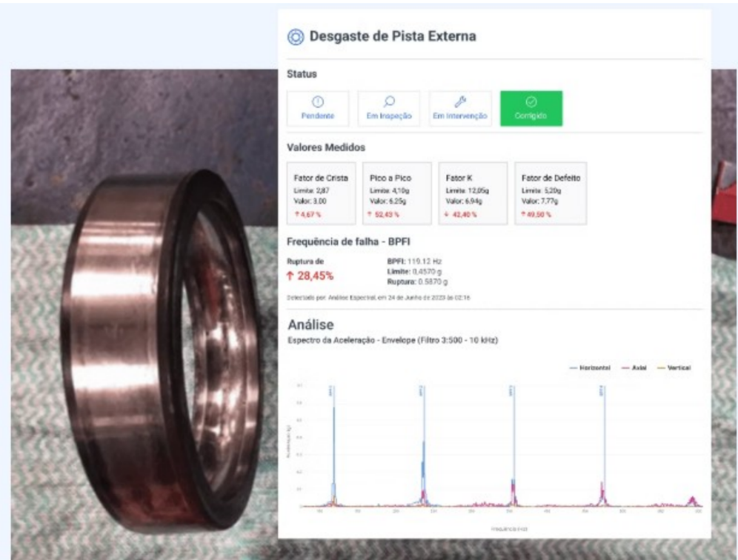
Task: Click the Ruptura: 0.5870 g text
Action: pos(417,282)
